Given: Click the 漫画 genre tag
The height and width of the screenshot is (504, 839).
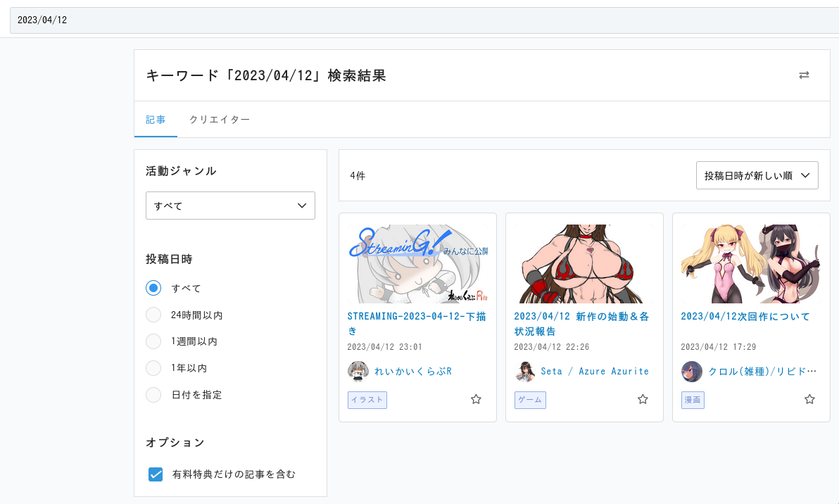Looking at the screenshot, I should coord(693,400).
